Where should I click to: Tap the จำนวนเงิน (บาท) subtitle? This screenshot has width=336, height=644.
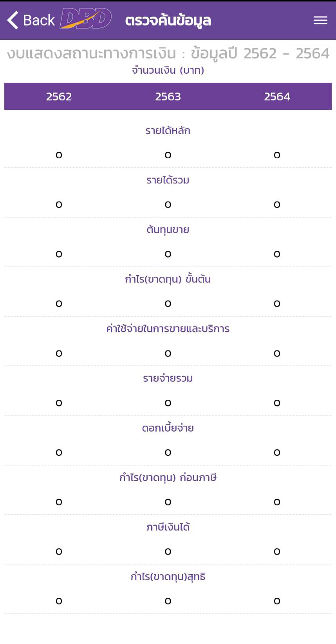[168, 70]
